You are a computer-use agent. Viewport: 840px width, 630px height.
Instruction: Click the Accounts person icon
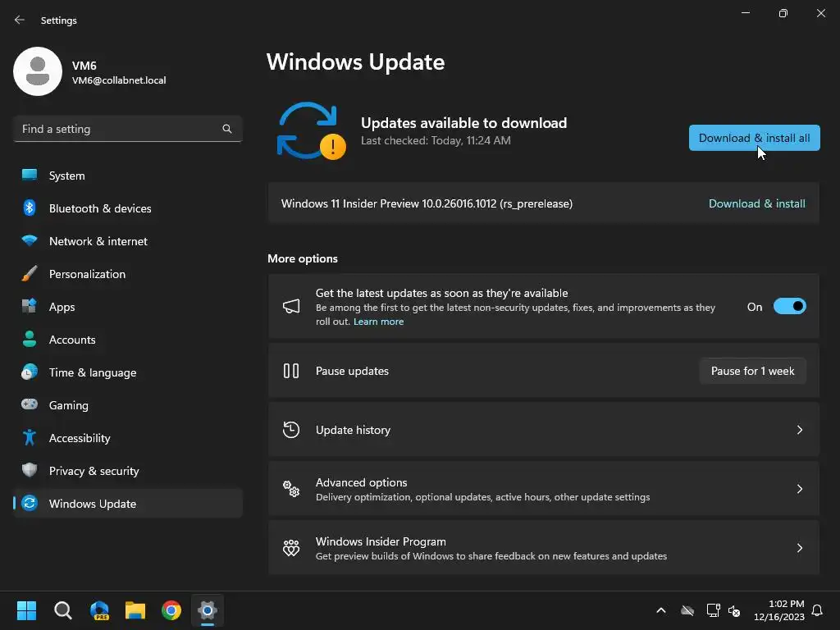click(30, 339)
